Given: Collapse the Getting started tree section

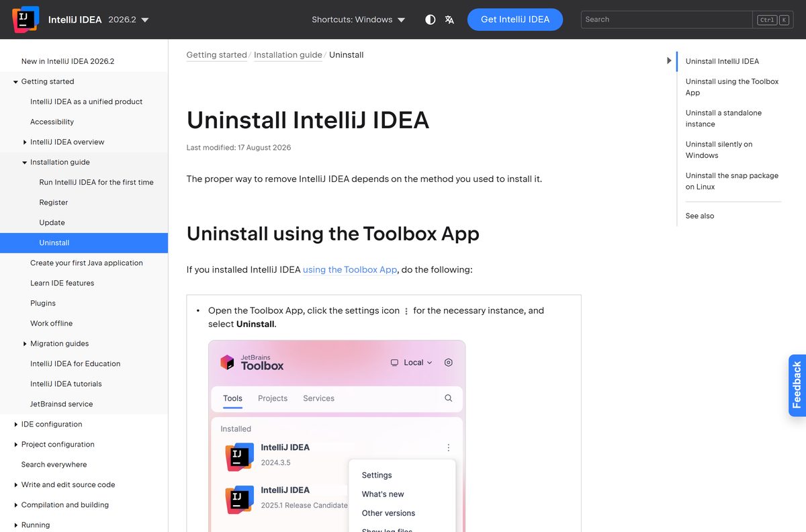Looking at the screenshot, I should 15,81.
